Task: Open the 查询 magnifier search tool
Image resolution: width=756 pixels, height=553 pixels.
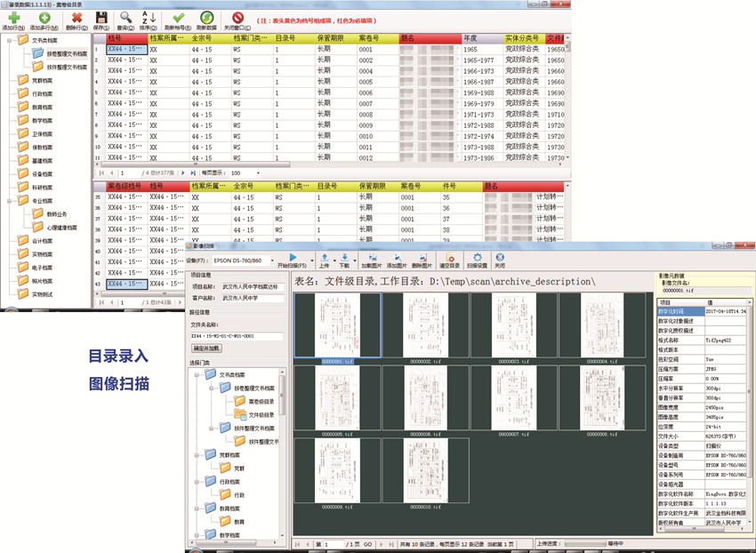Action: tap(127, 16)
